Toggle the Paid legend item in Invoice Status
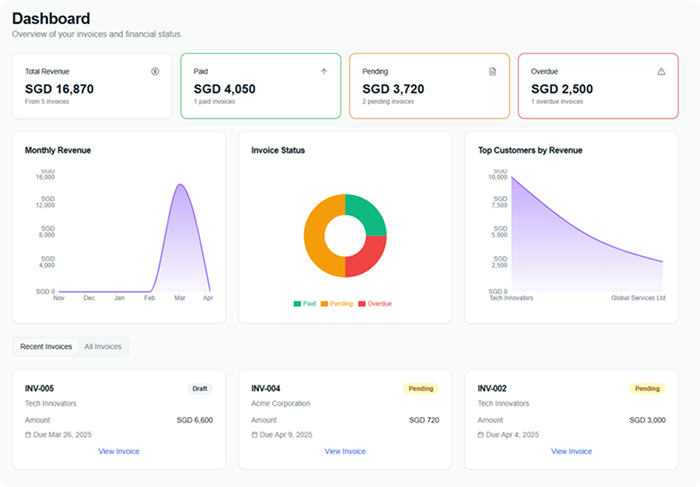 304,303
